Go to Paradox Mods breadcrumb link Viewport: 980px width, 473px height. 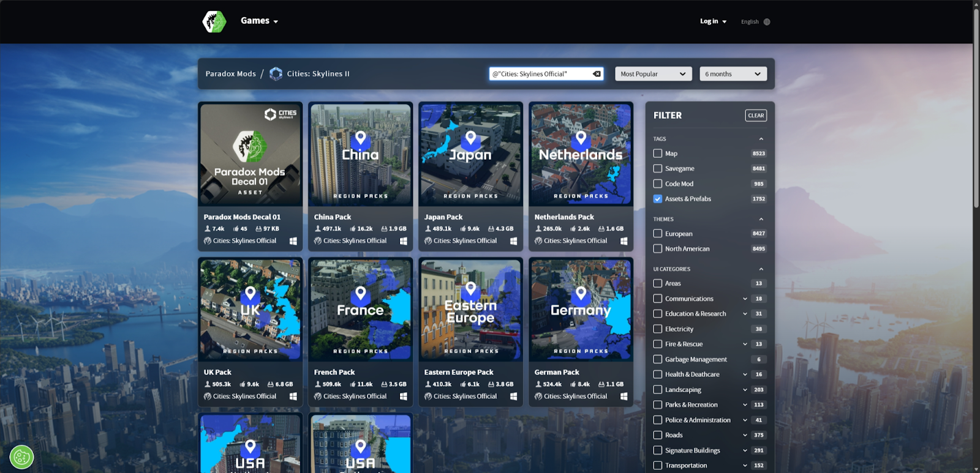coord(230,74)
